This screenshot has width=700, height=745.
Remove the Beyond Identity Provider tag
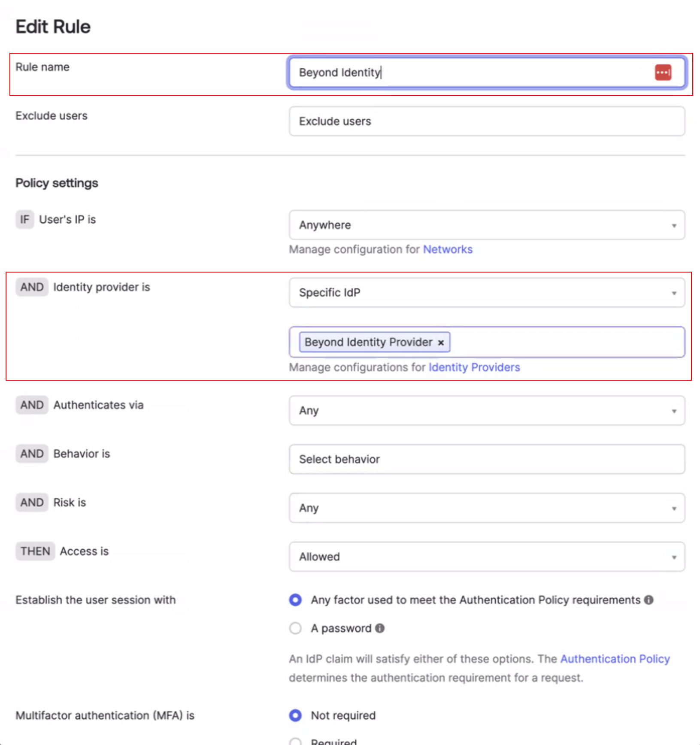(x=441, y=342)
